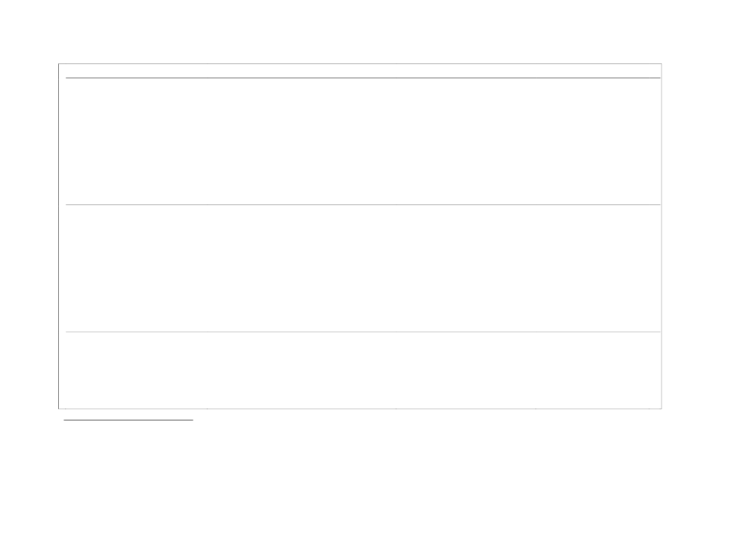The height and width of the screenshot is (535, 756).
Task: Click the blank right margin beside the table
Action: [708, 236]
